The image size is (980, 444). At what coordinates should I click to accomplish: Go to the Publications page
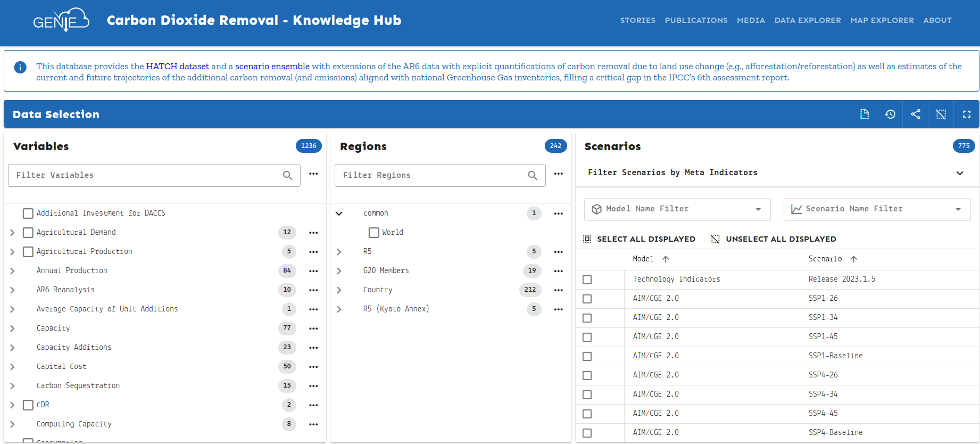coord(695,20)
